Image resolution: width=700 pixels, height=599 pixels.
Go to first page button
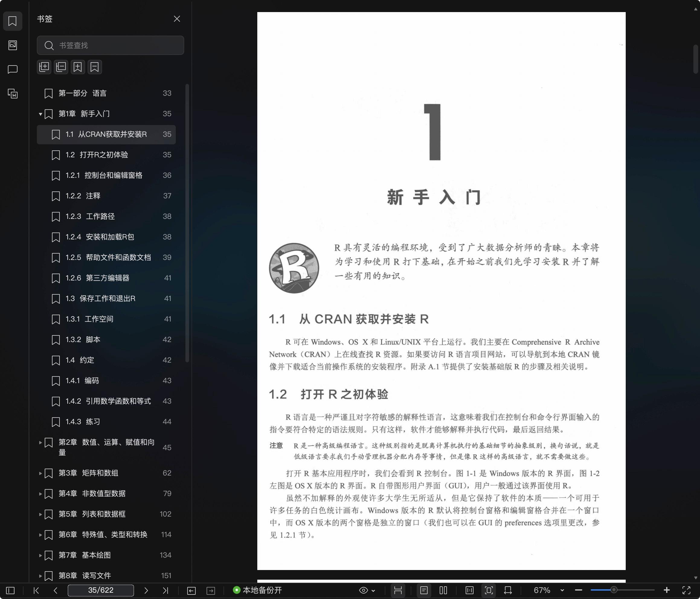coord(36,590)
